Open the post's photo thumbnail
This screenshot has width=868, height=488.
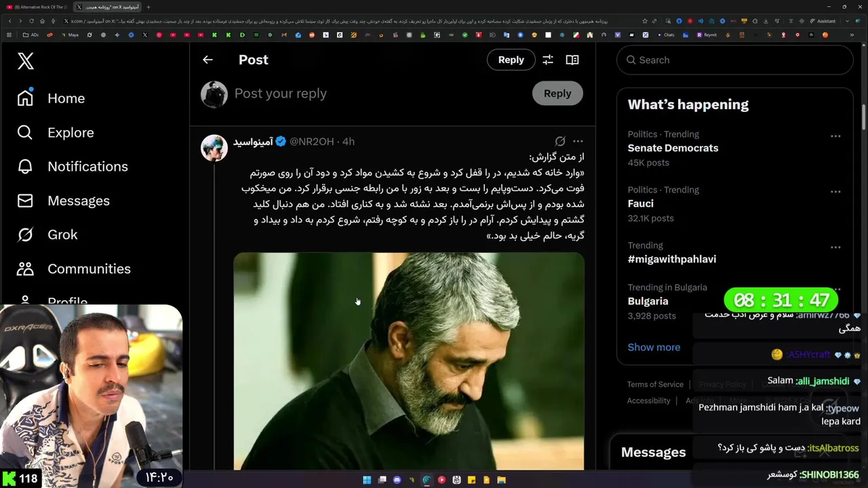pos(409,361)
